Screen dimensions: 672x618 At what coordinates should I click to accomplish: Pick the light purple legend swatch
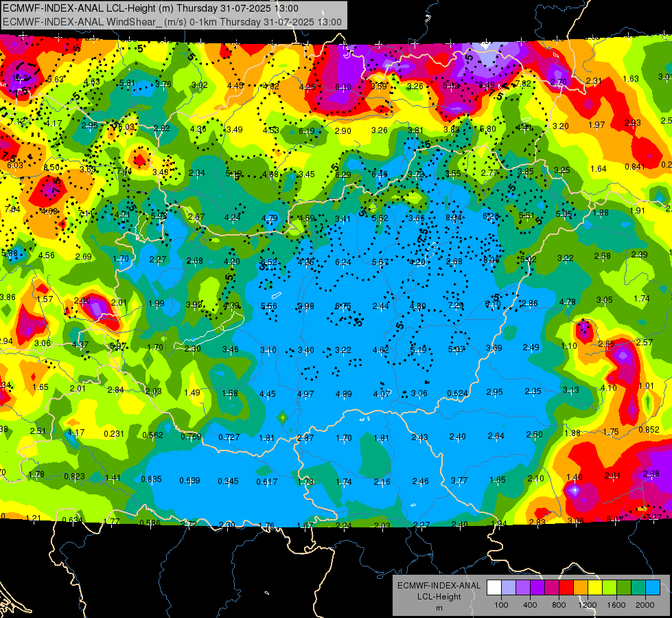523,588
